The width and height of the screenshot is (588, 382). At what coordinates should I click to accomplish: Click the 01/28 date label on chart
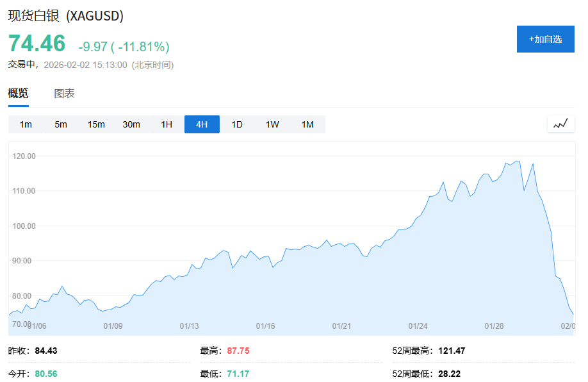pos(494,326)
